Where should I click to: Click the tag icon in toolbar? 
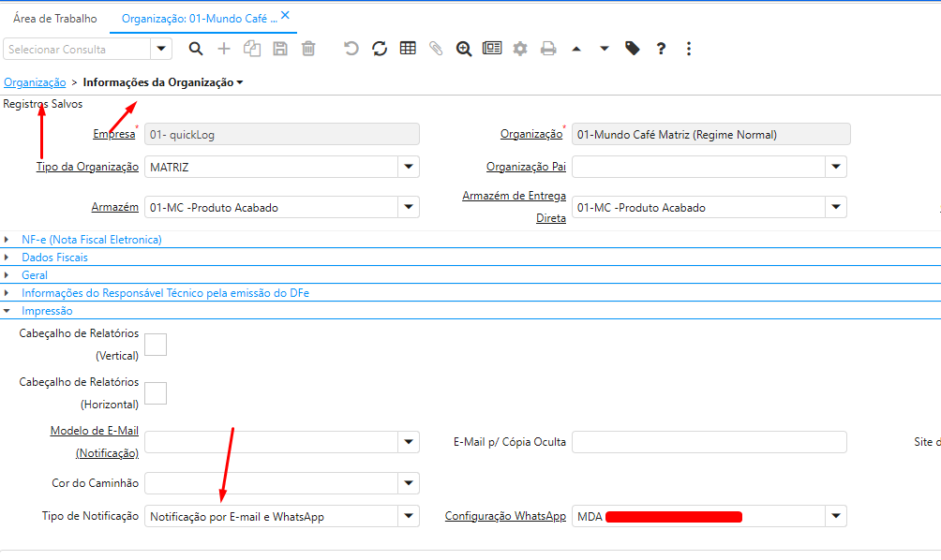633,49
